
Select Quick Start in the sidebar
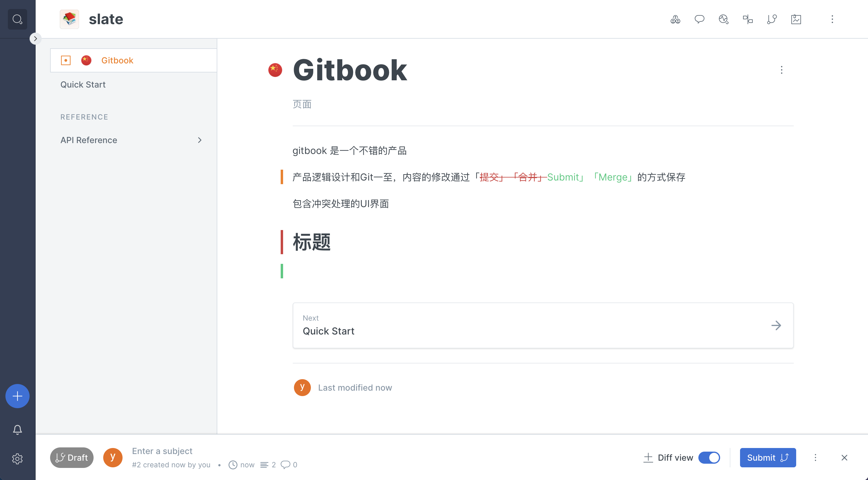click(83, 84)
